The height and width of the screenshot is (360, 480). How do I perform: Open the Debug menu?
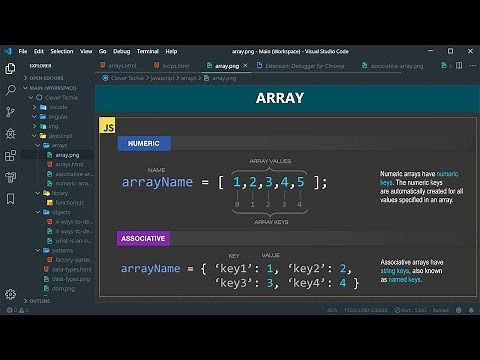121,51
